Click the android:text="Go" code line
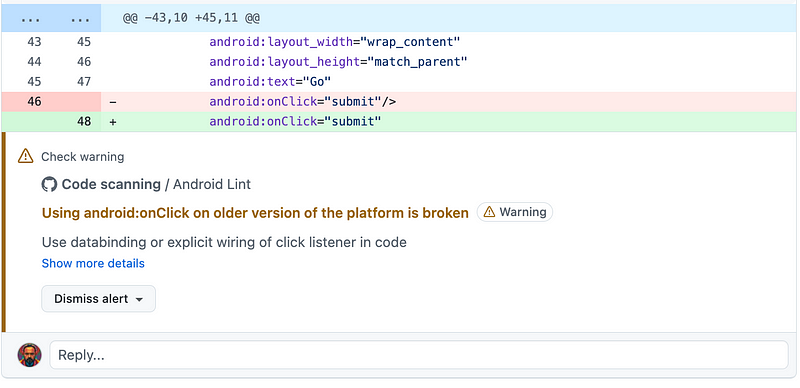The image size is (800, 388). (x=270, y=82)
